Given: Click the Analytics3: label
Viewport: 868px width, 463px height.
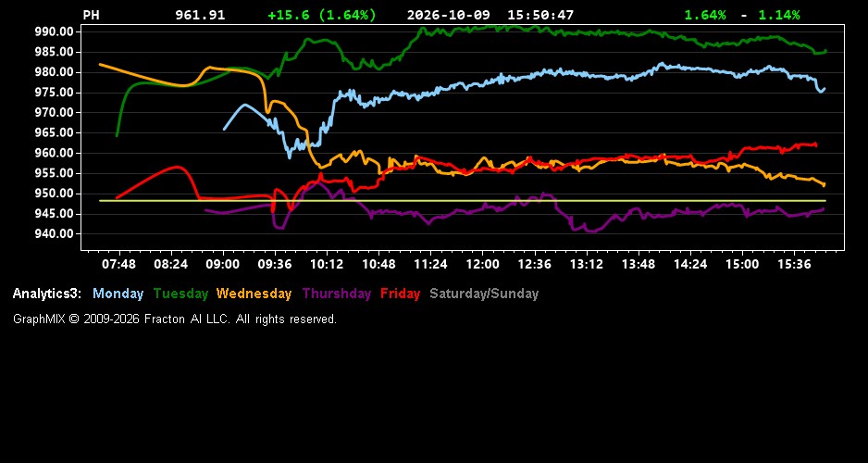Looking at the screenshot, I should point(47,294).
